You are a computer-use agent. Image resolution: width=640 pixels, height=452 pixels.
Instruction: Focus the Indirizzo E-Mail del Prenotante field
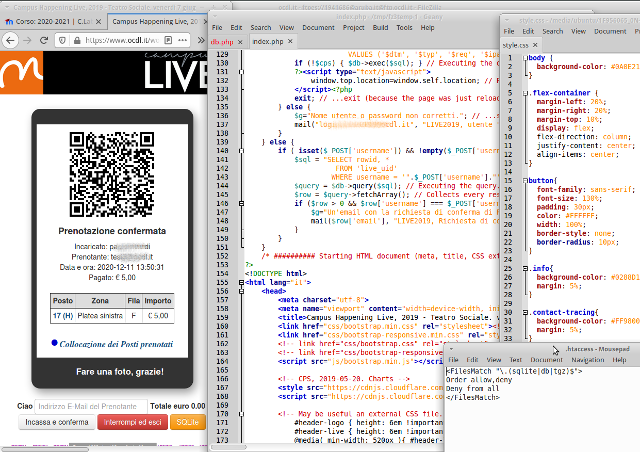91,406
